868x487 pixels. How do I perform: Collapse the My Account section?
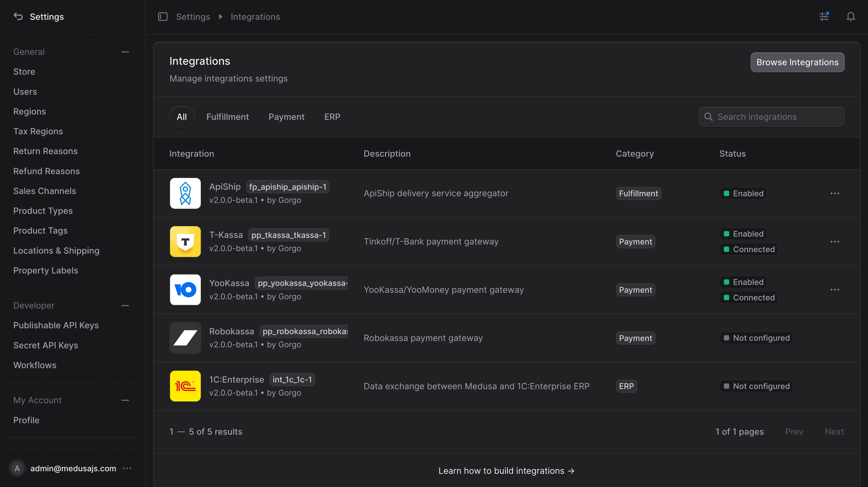click(125, 400)
